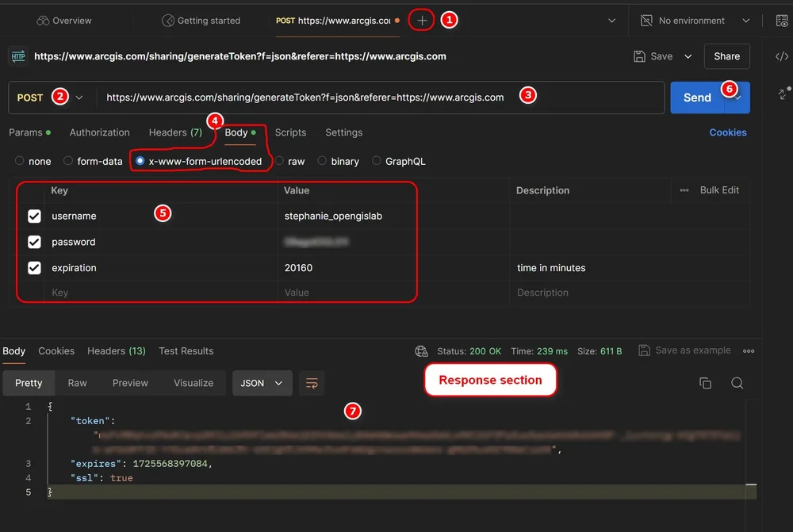Click the expand panel icon at right edge
Image resolution: width=793 pixels, height=532 pixels.
click(x=783, y=93)
